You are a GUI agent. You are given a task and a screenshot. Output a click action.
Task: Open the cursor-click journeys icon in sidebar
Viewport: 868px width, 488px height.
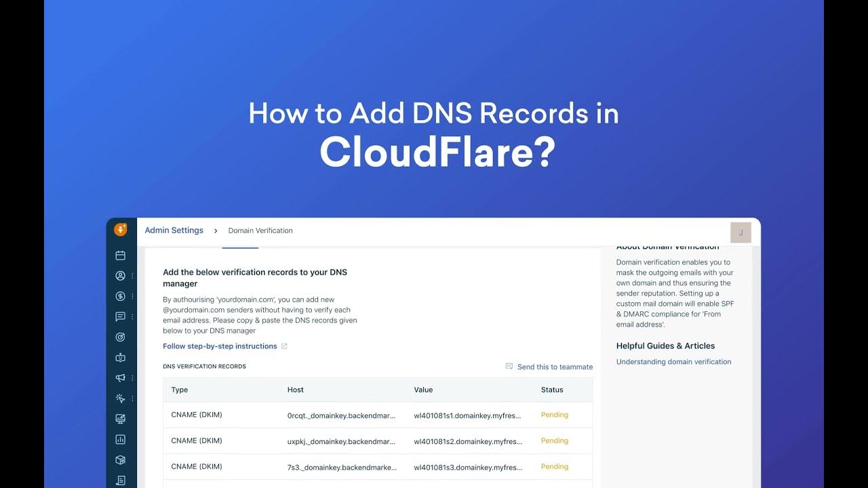[x=121, y=399]
